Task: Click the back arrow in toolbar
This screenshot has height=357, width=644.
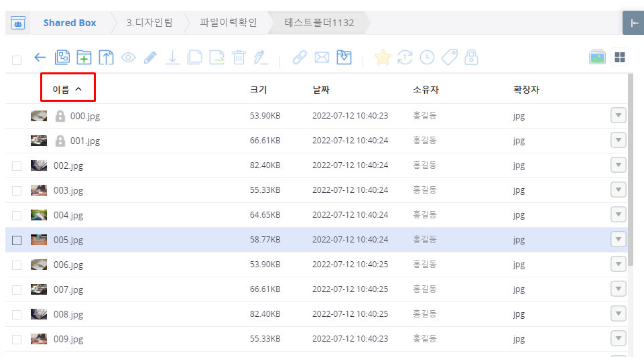Action: [x=40, y=58]
